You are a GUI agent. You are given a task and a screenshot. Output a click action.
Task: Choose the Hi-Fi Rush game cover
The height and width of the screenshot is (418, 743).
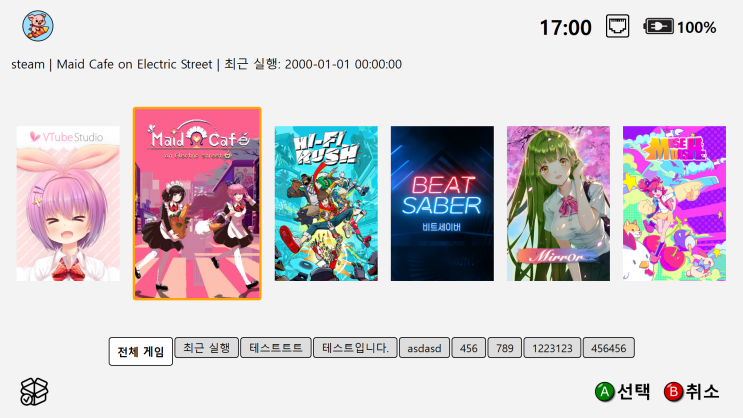(326, 203)
